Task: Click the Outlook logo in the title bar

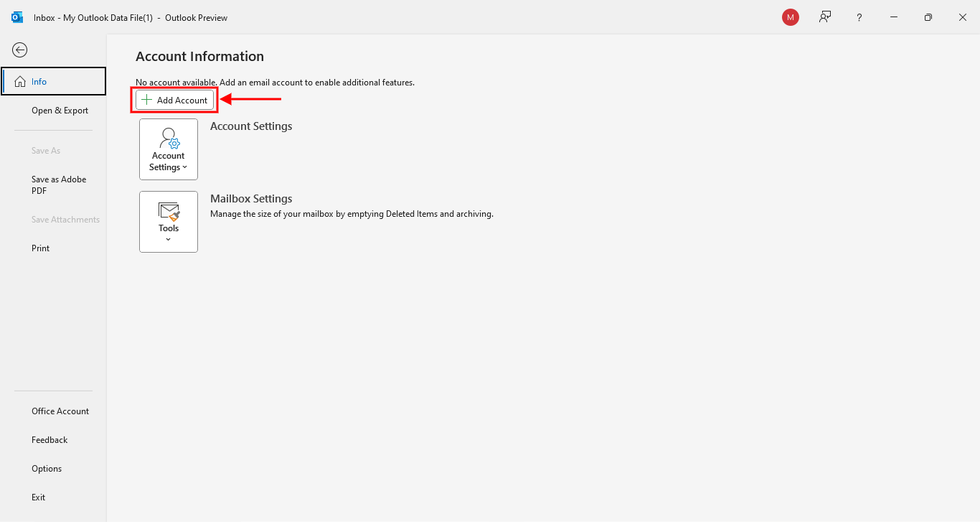Action: (17, 17)
